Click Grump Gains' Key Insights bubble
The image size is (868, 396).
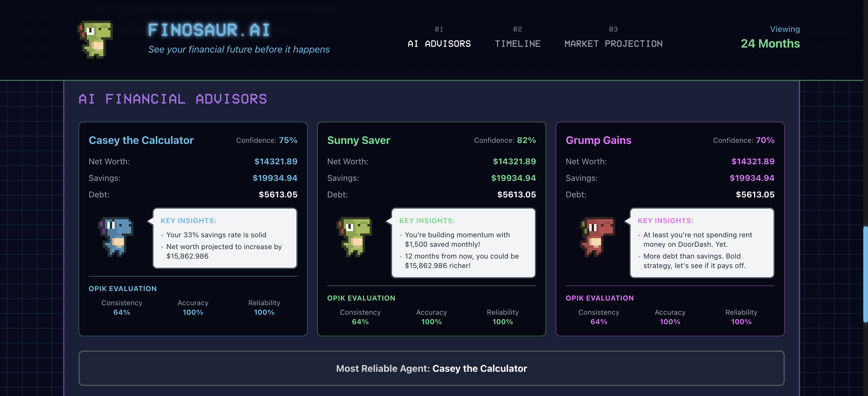pos(702,243)
